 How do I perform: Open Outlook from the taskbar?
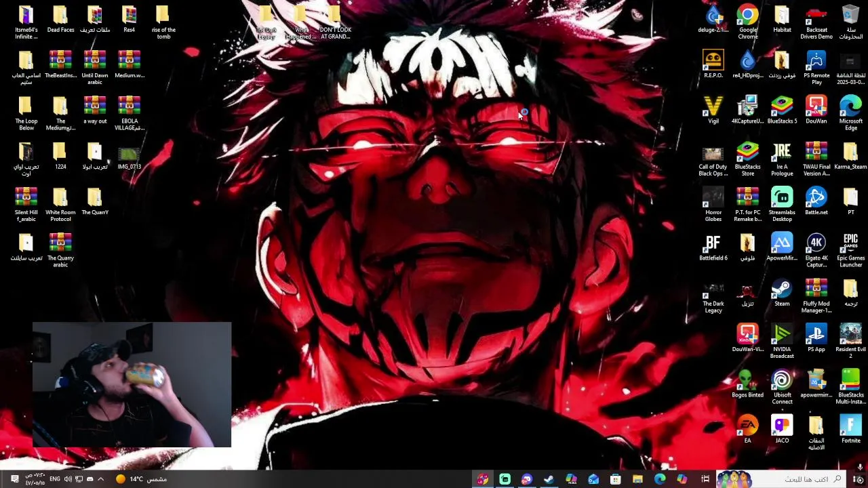pyautogui.click(x=593, y=479)
